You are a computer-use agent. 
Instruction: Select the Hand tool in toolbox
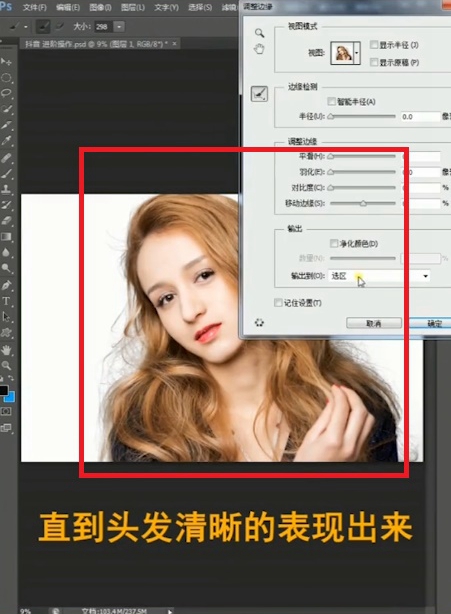coord(6,350)
